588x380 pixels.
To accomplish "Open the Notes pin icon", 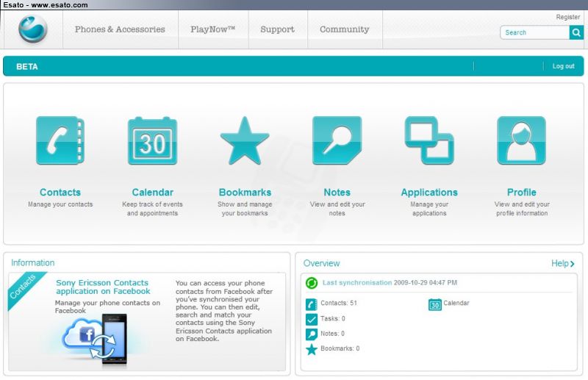I will click(337, 140).
